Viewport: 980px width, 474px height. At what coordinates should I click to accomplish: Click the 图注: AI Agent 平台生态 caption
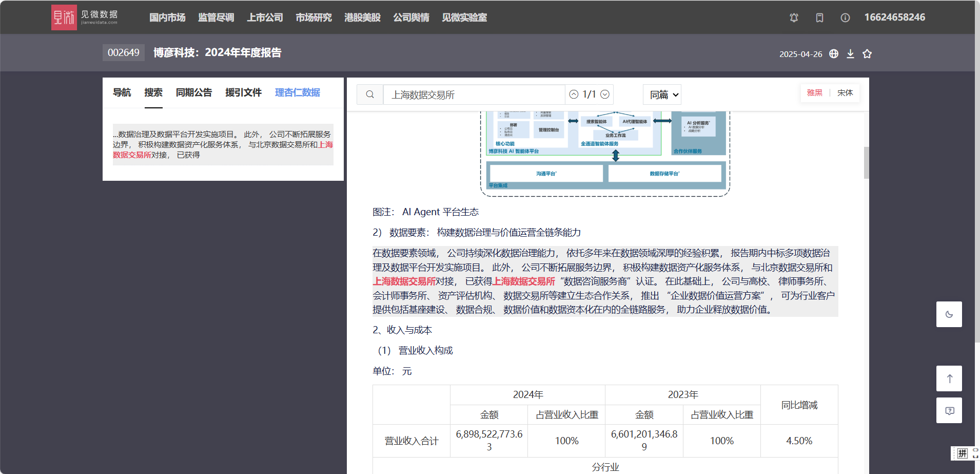click(x=425, y=212)
